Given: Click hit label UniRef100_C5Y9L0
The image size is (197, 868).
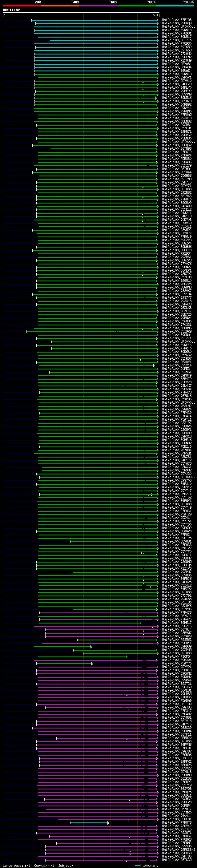Looking at the screenshot, I should (177, 81).
